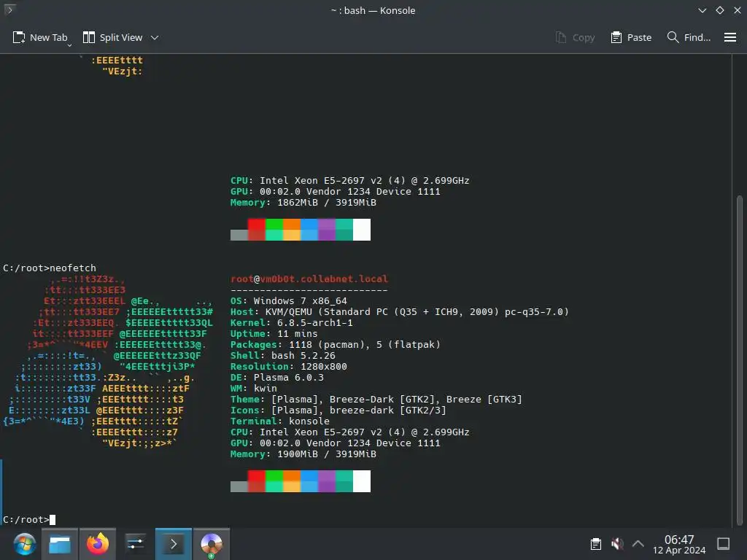
Task: Click the 'Terminal: konsole' line
Action: pyautogui.click(x=279, y=421)
